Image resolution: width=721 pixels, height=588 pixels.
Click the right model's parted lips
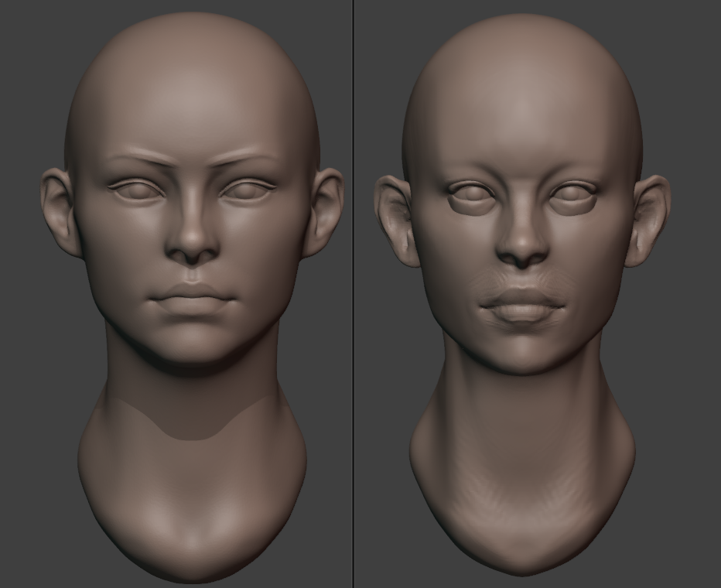[523, 306]
